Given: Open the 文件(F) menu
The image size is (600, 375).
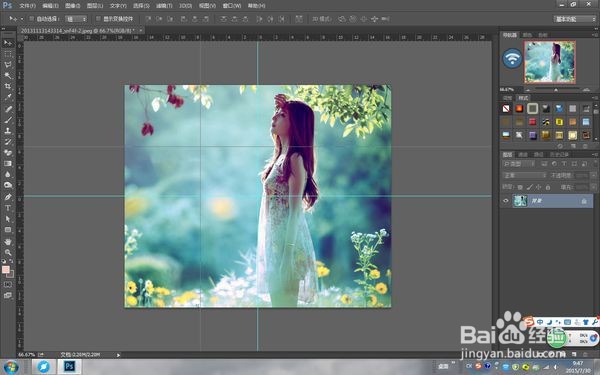Looking at the screenshot, I should (x=27, y=6).
